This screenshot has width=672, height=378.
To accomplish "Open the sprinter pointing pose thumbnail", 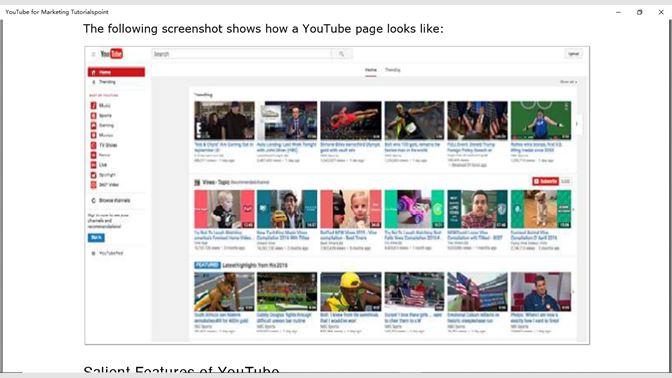I will [x=414, y=120].
